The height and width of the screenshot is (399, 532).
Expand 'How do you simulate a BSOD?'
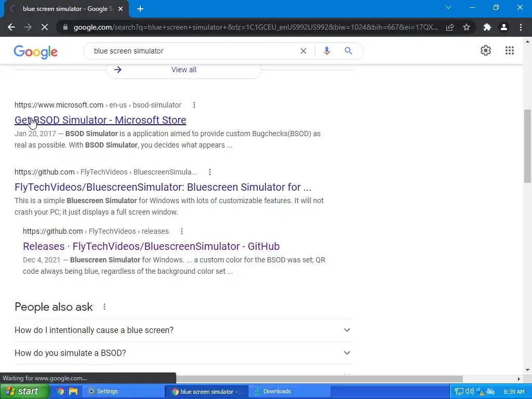coord(184,353)
